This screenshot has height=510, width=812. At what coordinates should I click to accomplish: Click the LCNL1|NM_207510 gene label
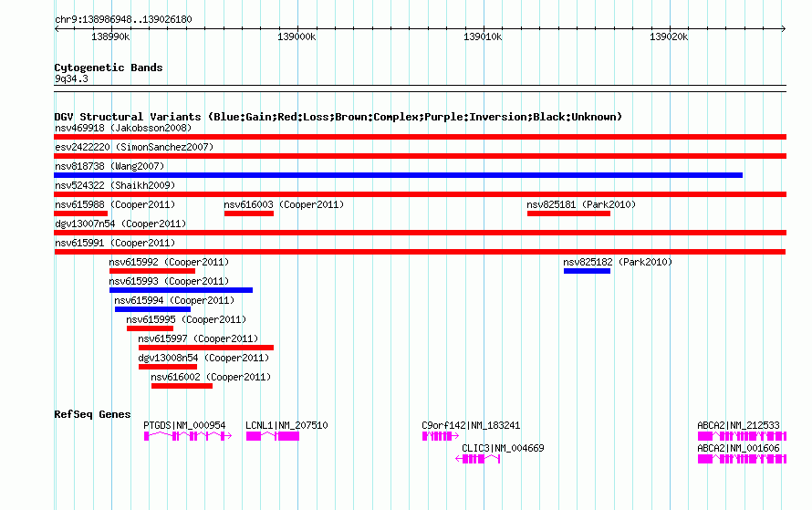coord(286,425)
